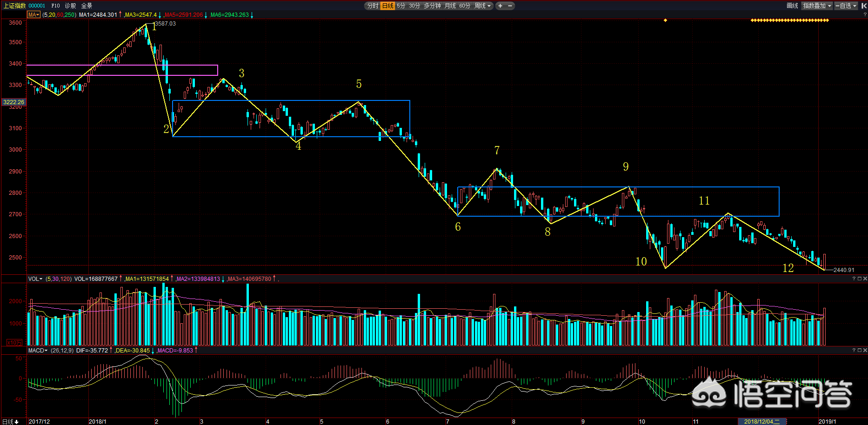Image resolution: width=868 pixels, height=425 pixels.
Task: Open the 画线 drawing tools
Action: coord(792,6)
